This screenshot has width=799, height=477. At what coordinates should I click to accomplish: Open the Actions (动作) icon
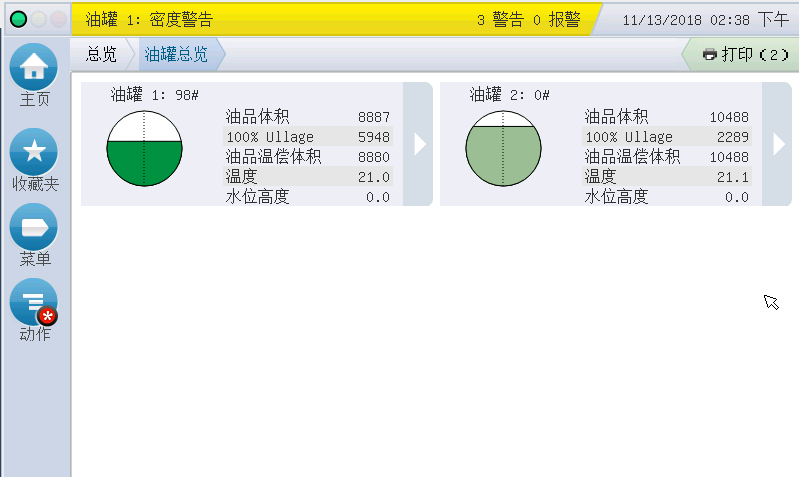pyautogui.click(x=34, y=302)
